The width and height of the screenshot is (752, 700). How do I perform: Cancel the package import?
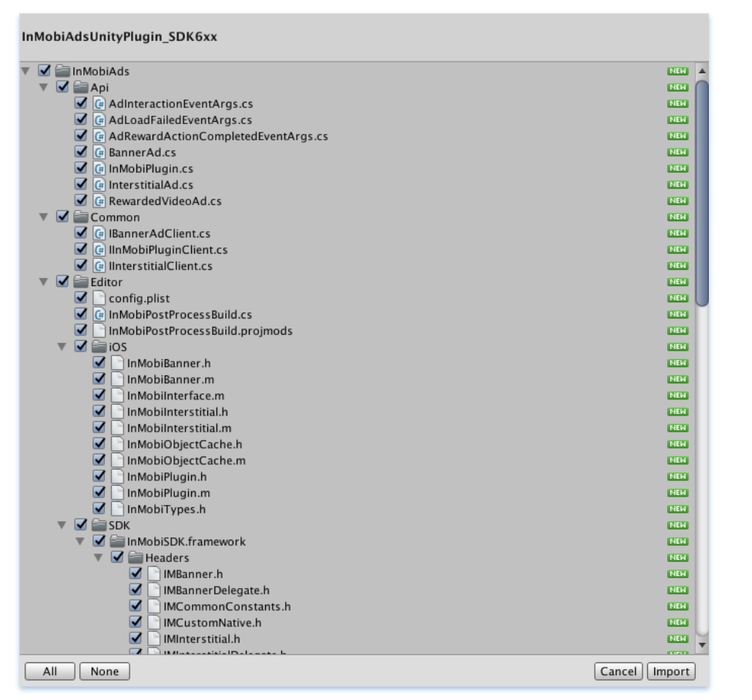pos(619,671)
